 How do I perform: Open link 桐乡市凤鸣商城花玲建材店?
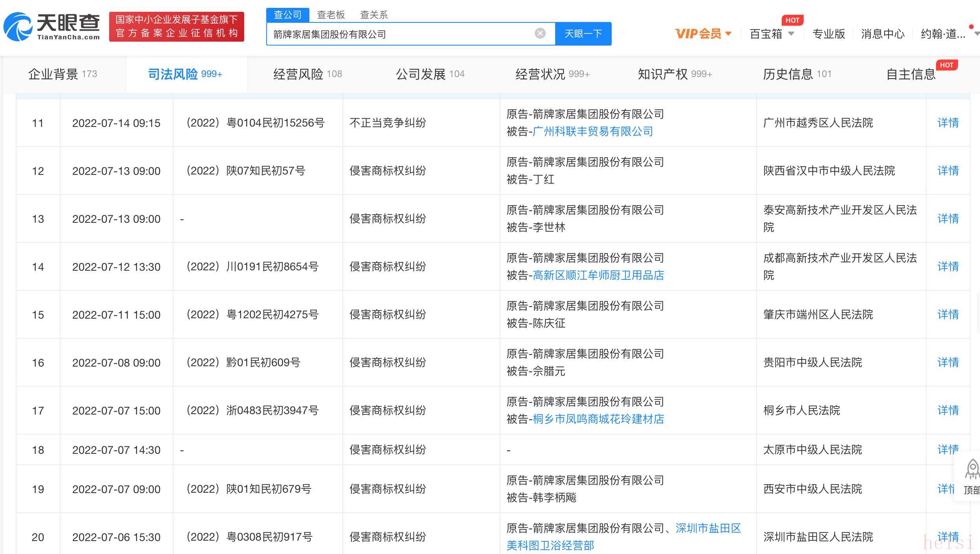(x=598, y=419)
